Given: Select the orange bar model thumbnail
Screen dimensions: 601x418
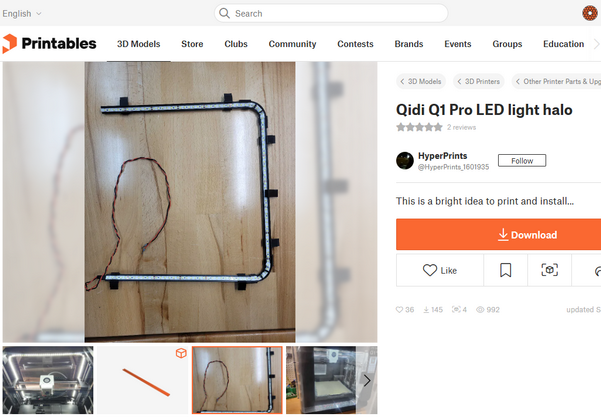Looking at the screenshot, I should (142, 380).
